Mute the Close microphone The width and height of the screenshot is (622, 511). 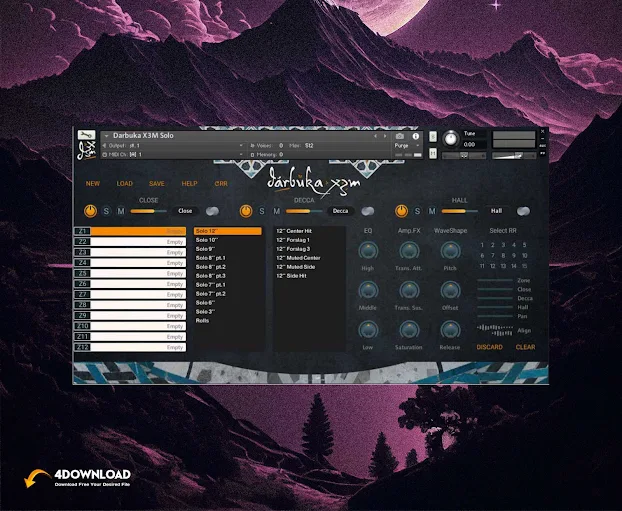pyautogui.click(x=121, y=211)
